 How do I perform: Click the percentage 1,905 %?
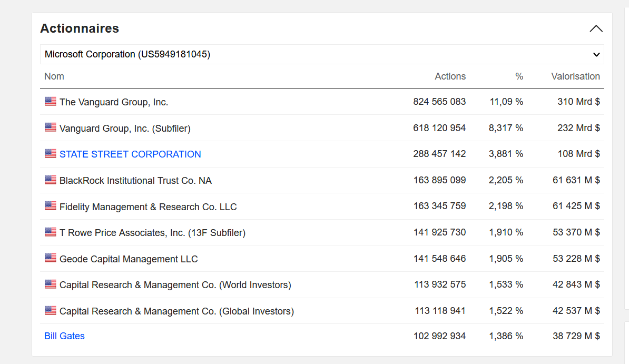pyautogui.click(x=506, y=258)
